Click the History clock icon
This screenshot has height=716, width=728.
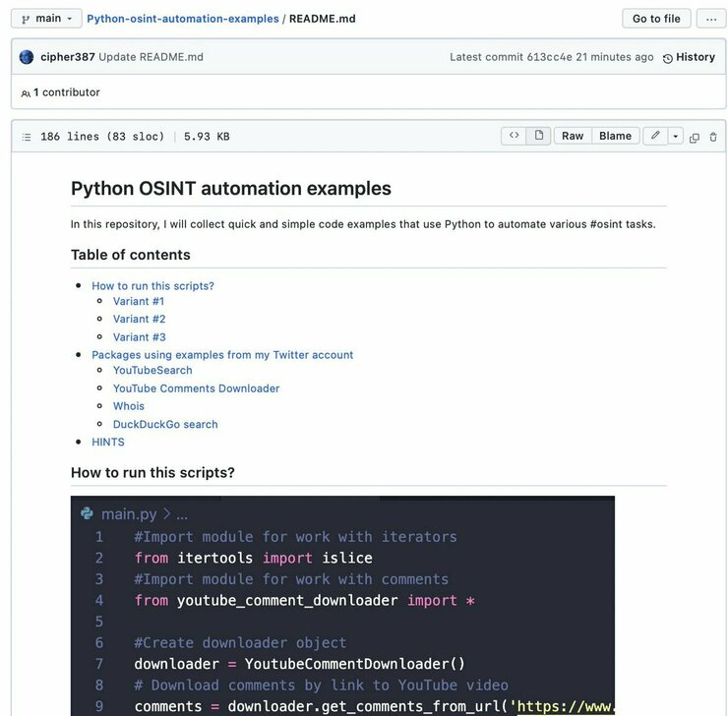668,58
